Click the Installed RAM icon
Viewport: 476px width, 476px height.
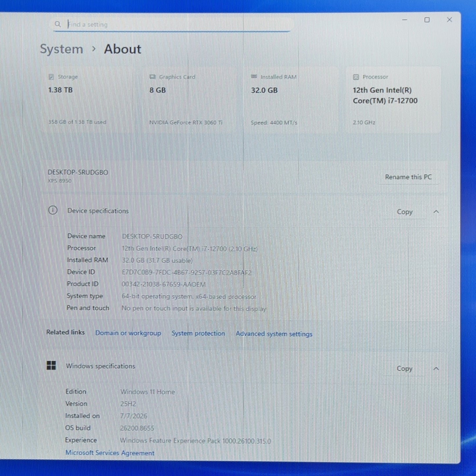pyautogui.click(x=254, y=76)
